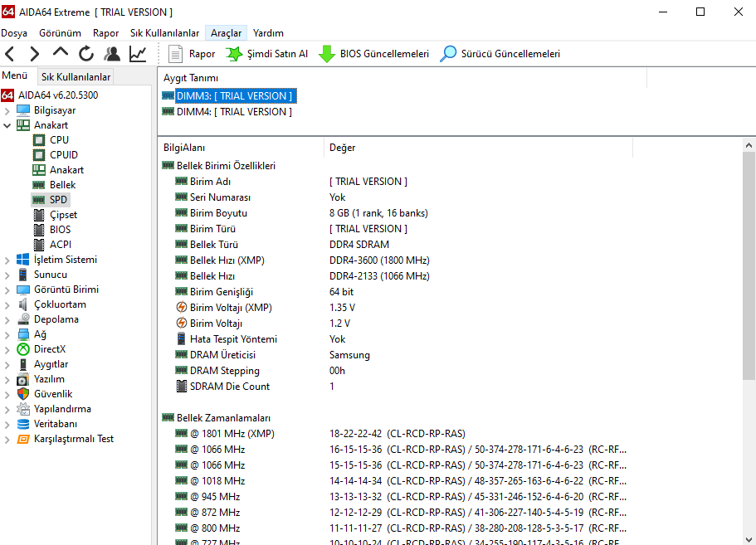
Task: Click the AIDA64 v6.20.5300 root icon
Action: [x=7, y=95]
